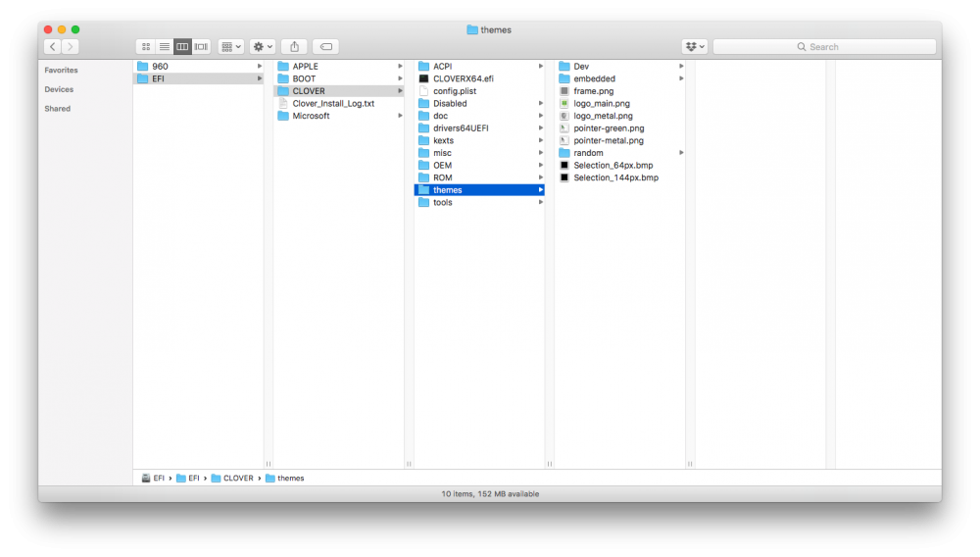Open the APPLE folder
Viewport: 980px width, 557px height.
click(339, 67)
